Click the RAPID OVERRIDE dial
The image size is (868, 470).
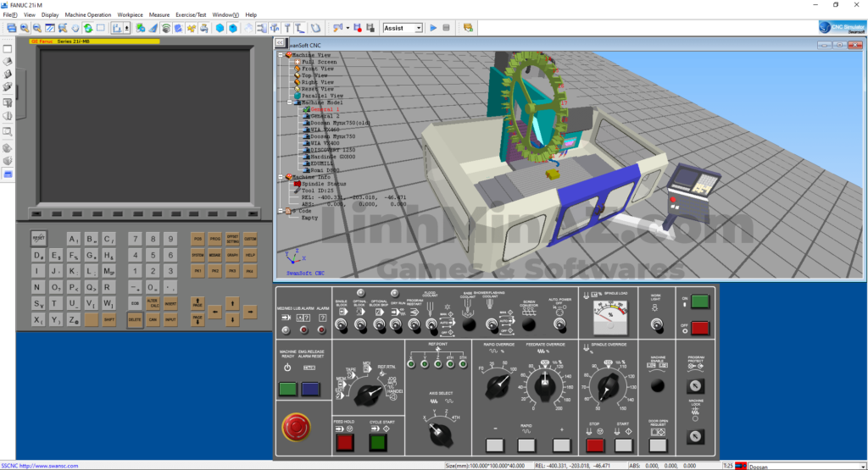pyautogui.click(x=498, y=385)
